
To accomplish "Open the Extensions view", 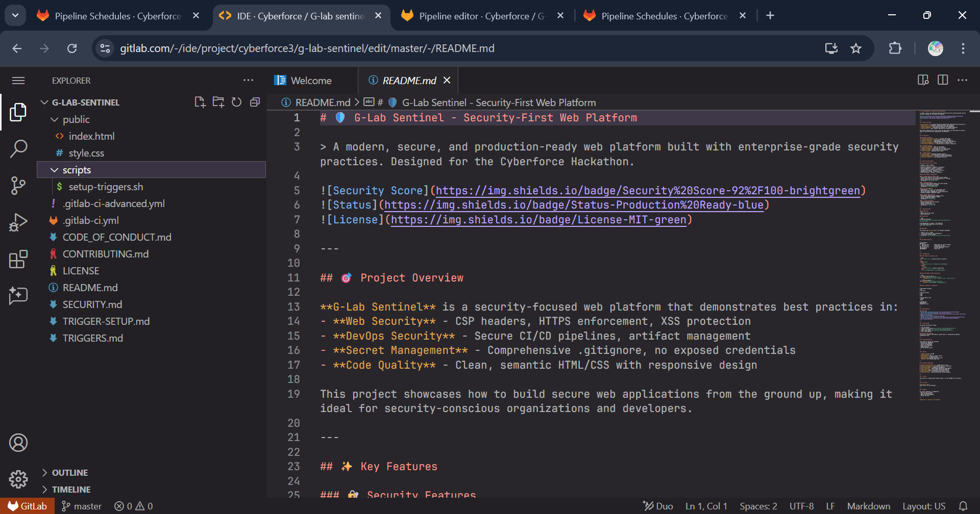I will pyautogui.click(x=18, y=260).
